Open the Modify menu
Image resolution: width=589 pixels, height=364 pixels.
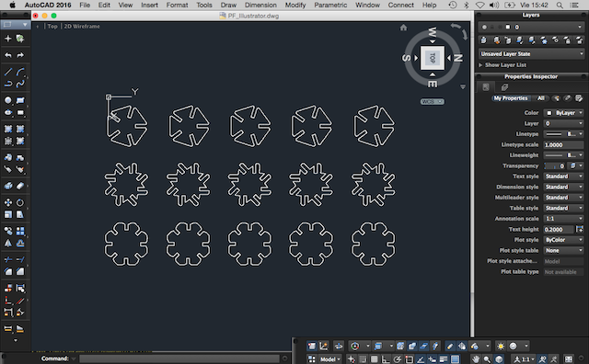tap(295, 5)
